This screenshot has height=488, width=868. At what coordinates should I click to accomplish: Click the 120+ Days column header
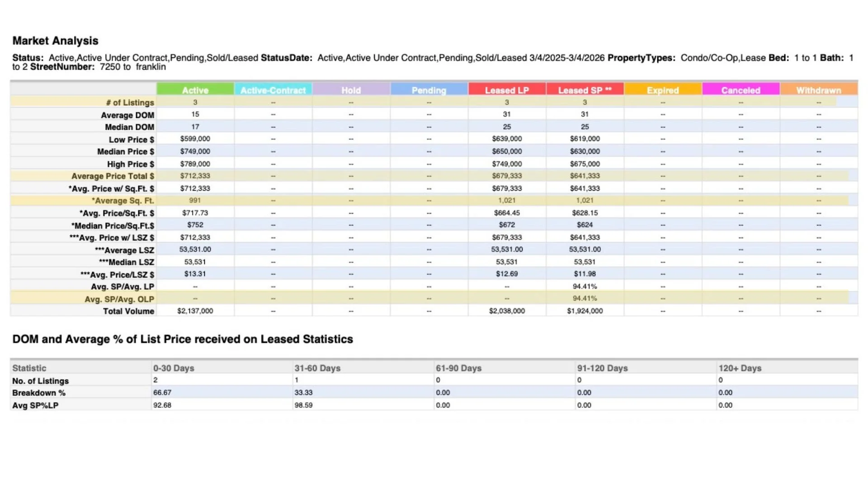tap(740, 368)
